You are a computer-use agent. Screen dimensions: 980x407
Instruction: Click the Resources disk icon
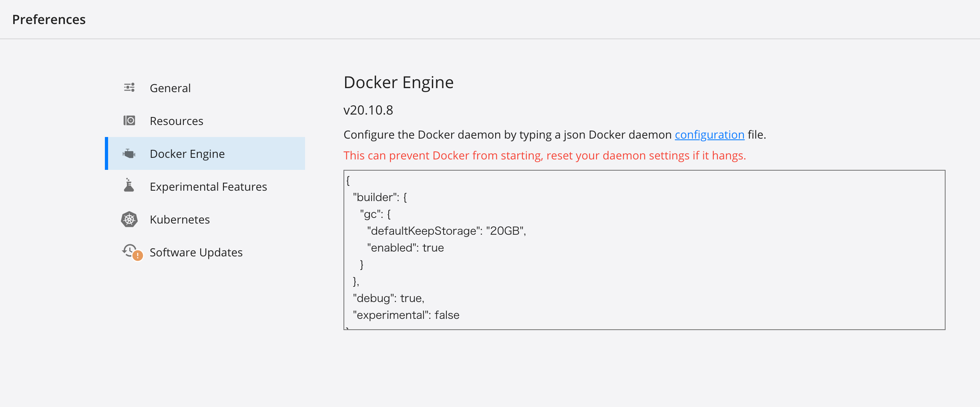pyautogui.click(x=129, y=121)
